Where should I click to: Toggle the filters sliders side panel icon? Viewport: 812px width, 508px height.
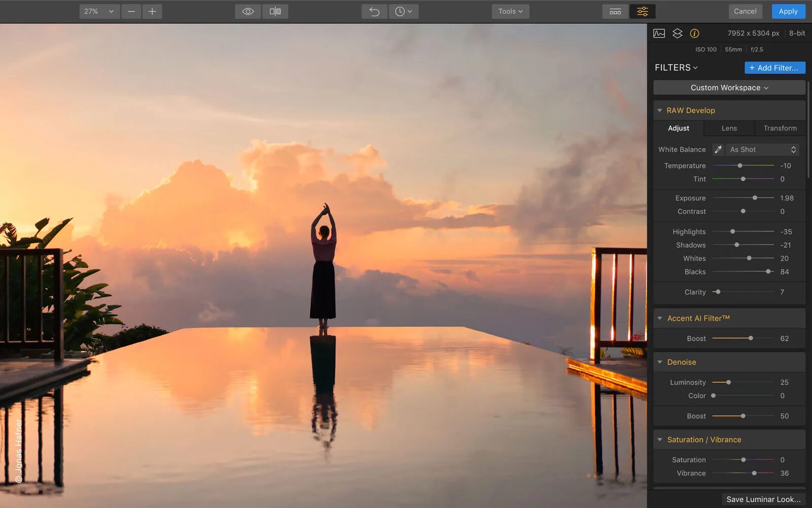[x=642, y=11]
